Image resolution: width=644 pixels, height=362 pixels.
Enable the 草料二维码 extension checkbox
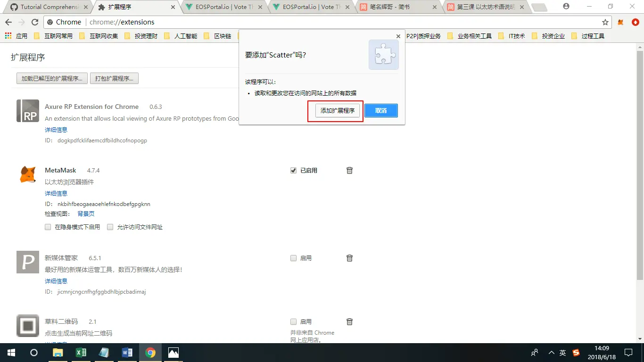click(293, 322)
